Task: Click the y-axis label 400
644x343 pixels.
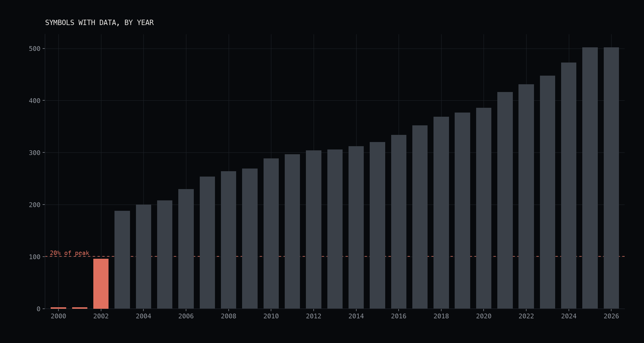Action: pyautogui.click(x=35, y=101)
